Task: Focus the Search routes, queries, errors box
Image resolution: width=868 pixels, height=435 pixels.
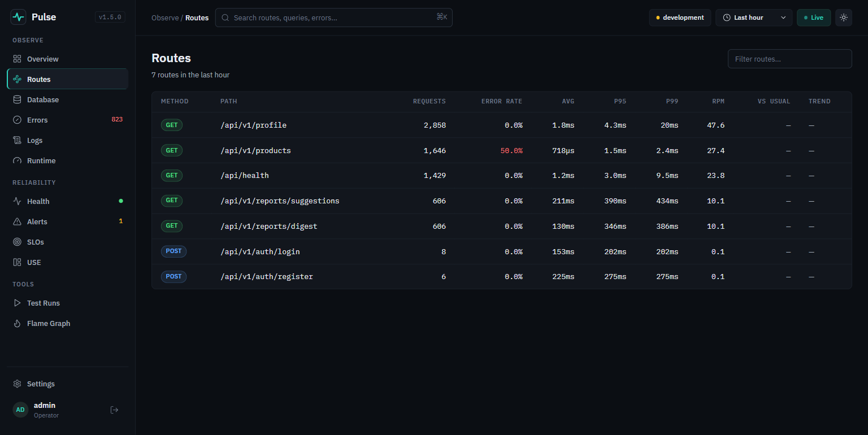Action: (x=333, y=18)
